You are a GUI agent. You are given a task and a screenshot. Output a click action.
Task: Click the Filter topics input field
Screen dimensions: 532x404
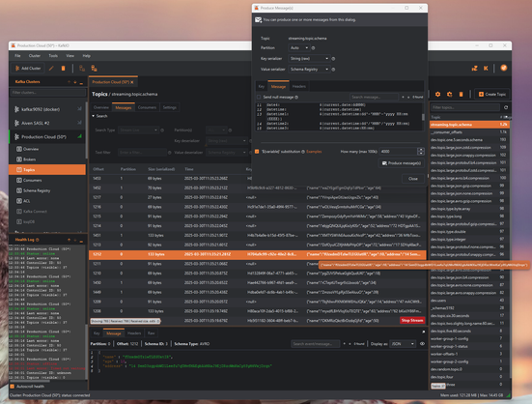465,107
